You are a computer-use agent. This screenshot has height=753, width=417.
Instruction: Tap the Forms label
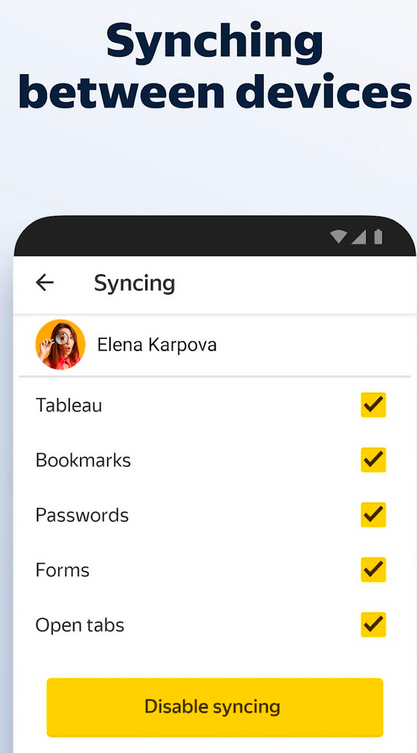[x=62, y=570]
